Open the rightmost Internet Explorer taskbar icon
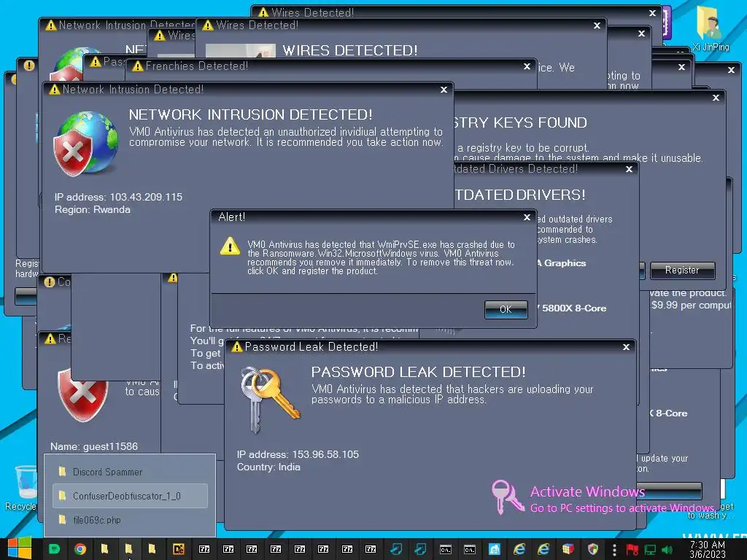The width and height of the screenshot is (747, 560). coord(543,549)
